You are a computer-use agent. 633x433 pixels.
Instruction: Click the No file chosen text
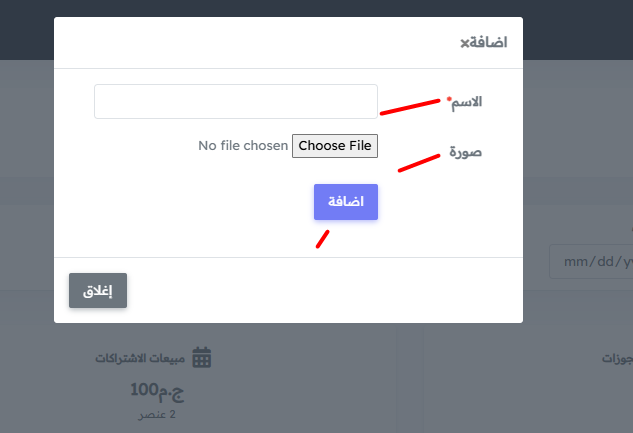[x=243, y=146]
